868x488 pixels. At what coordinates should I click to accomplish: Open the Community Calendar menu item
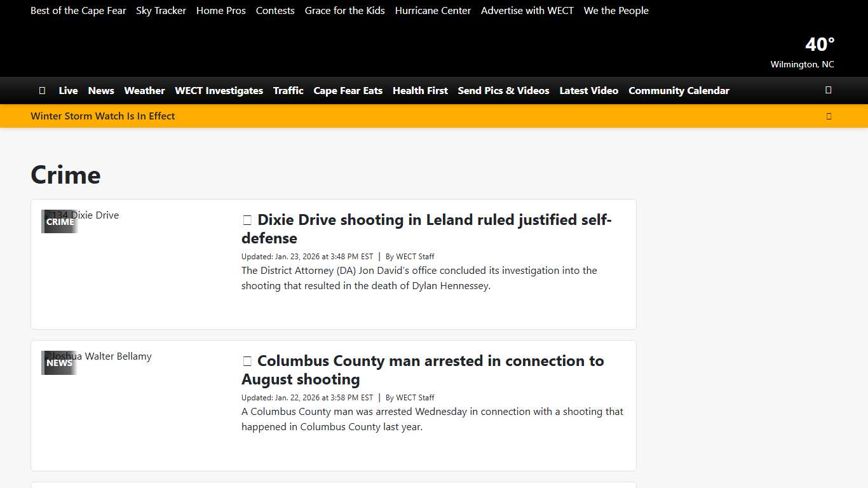[679, 91]
